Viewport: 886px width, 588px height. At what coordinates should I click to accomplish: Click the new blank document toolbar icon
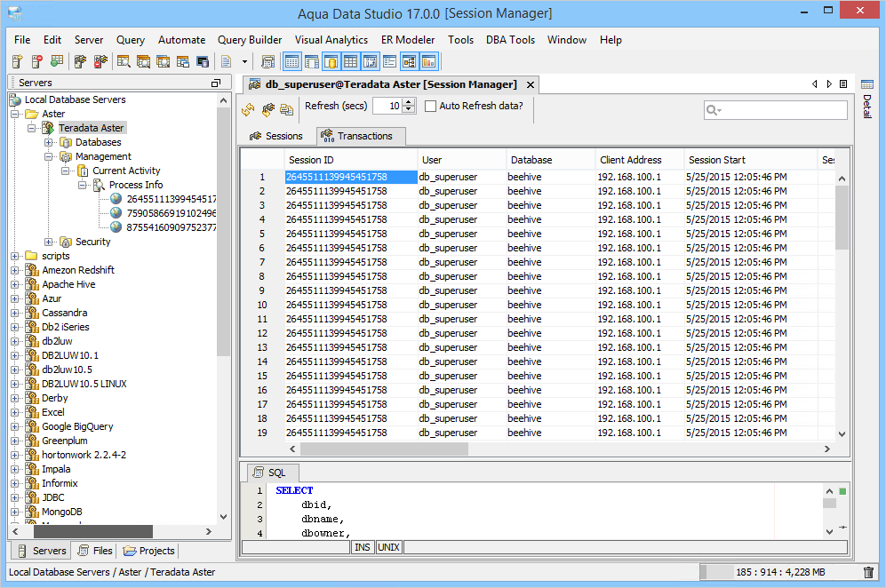226,61
